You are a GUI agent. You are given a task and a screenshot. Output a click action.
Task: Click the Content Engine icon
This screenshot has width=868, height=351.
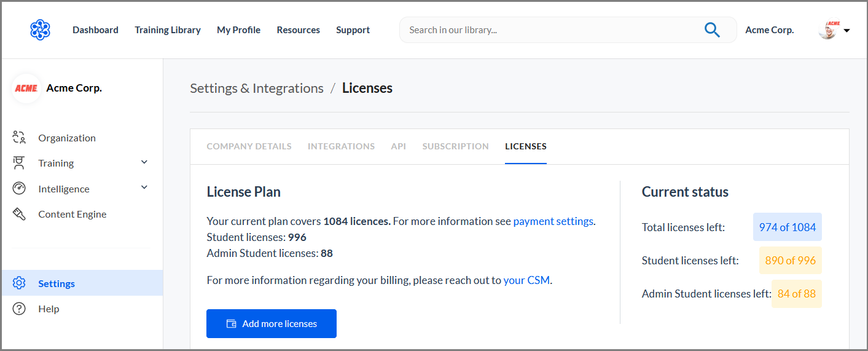tap(19, 214)
